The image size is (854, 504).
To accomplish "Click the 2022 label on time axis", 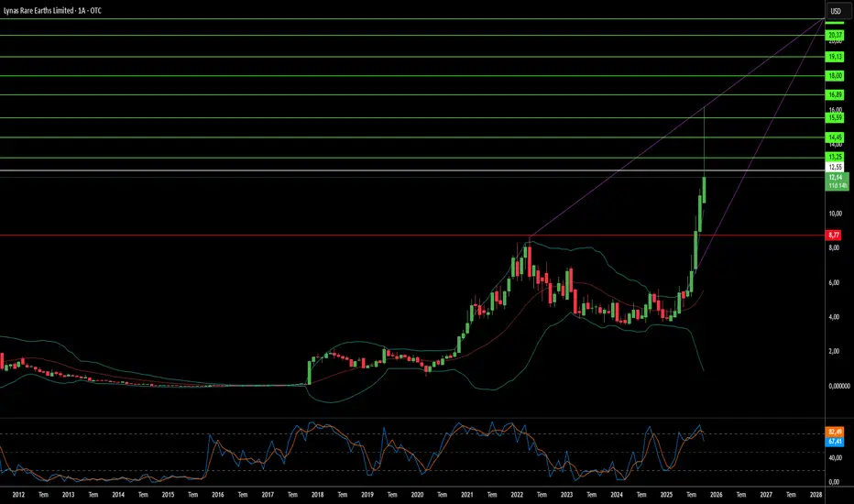I will (517, 495).
